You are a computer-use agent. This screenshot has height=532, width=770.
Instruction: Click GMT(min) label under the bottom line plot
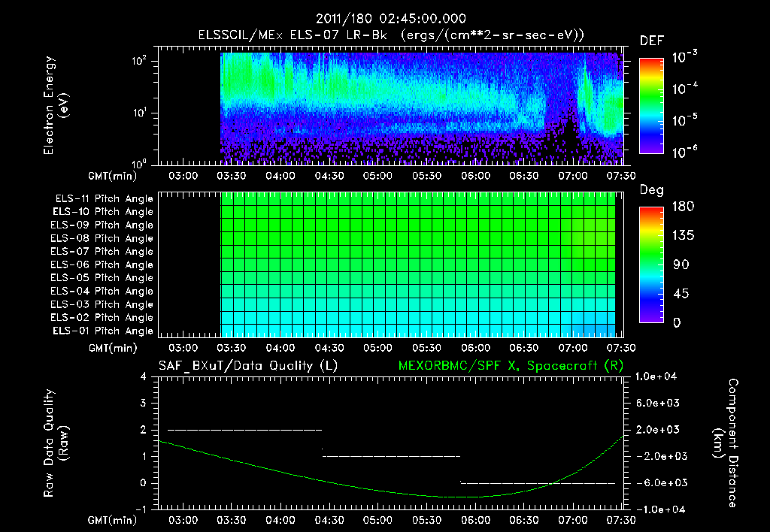click(x=113, y=520)
